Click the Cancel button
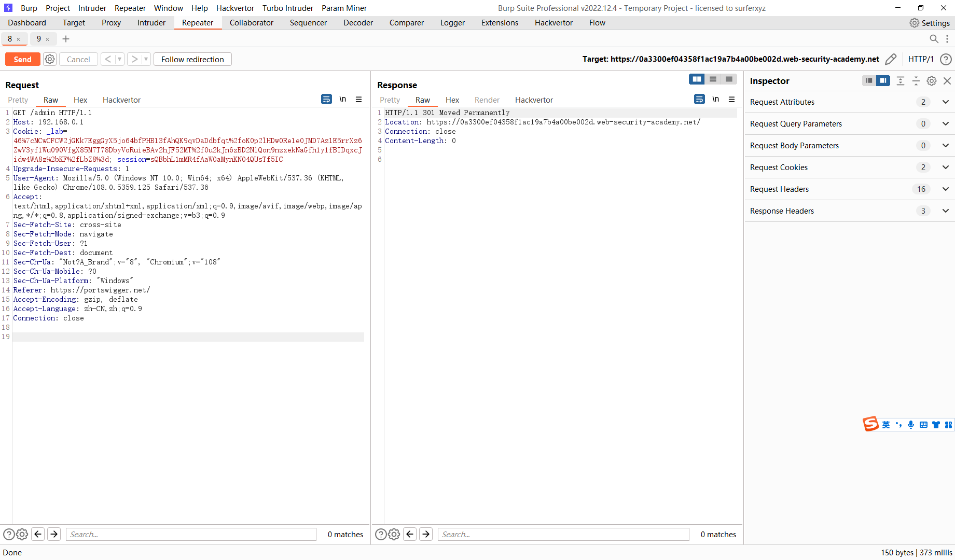The height and width of the screenshot is (560, 955). 78,59
